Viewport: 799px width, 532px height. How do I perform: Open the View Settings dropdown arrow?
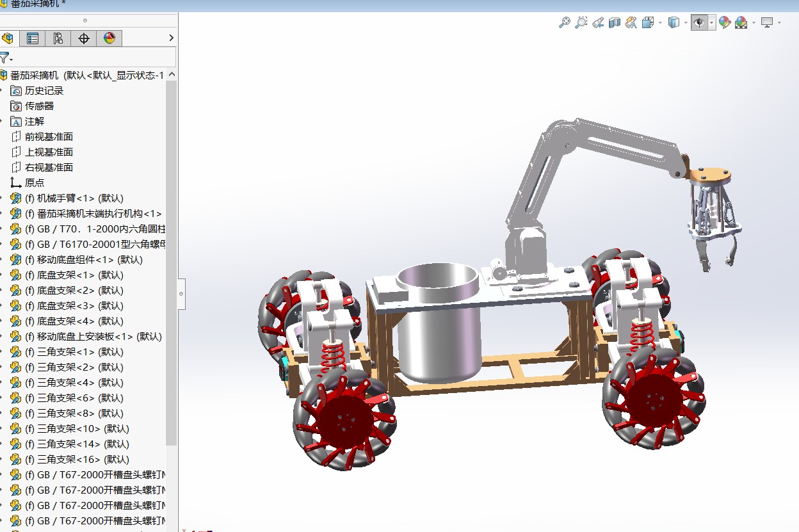click(780, 23)
